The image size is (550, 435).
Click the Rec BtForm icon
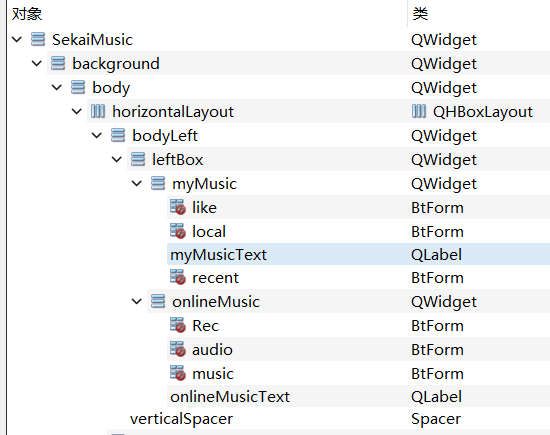[178, 325]
